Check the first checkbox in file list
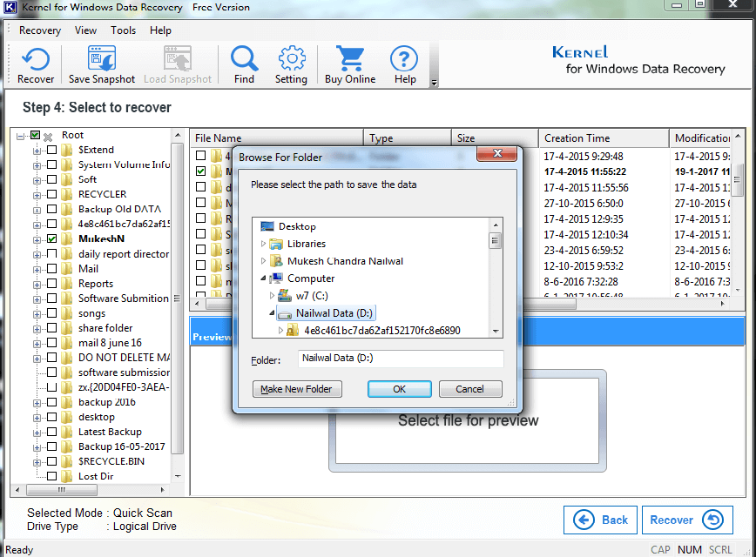The height and width of the screenshot is (557, 756). coord(201,155)
